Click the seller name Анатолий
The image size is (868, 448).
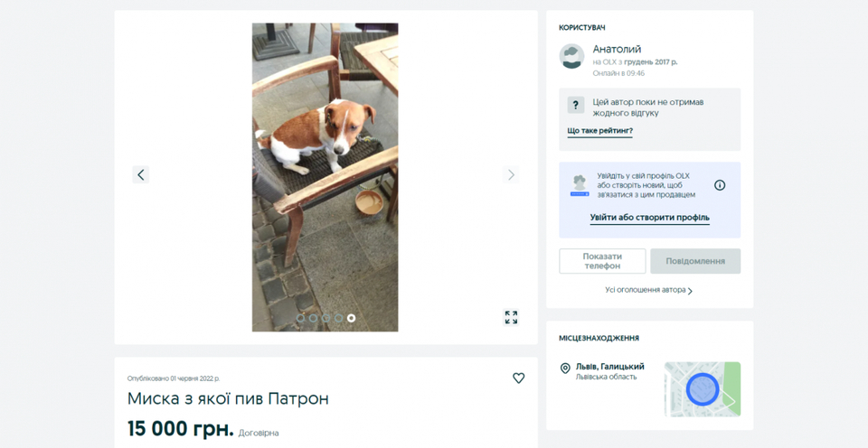[x=617, y=49]
